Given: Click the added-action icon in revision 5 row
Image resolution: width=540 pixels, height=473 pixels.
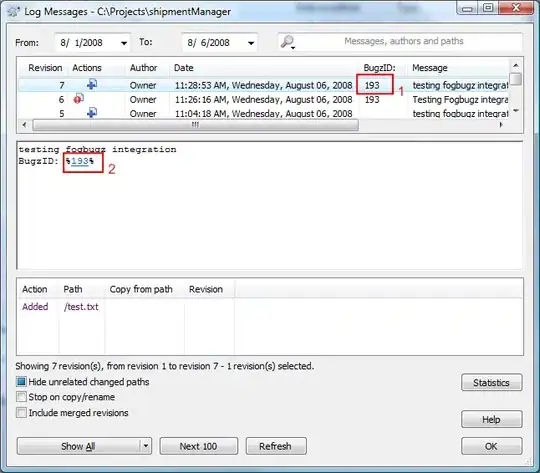Looking at the screenshot, I should 92,112.
